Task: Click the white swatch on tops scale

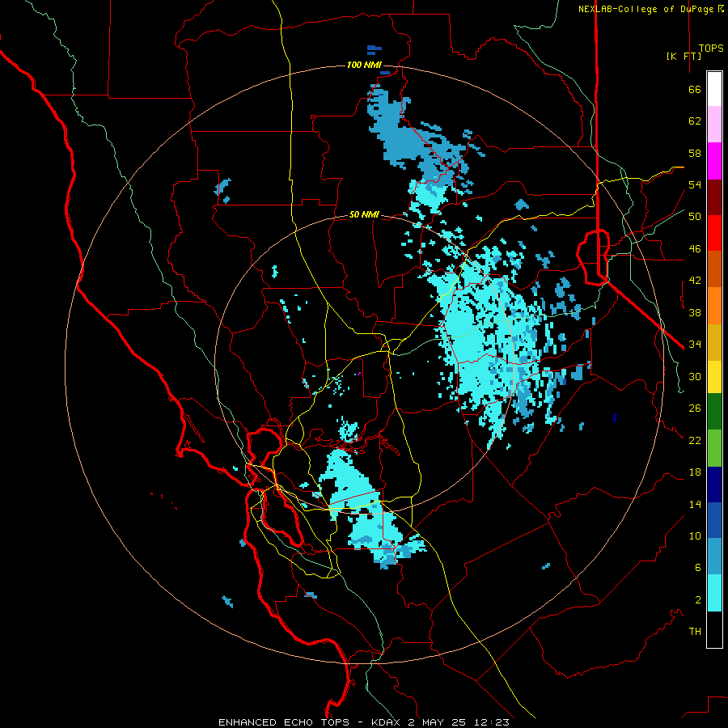Action: click(x=714, y=89)
